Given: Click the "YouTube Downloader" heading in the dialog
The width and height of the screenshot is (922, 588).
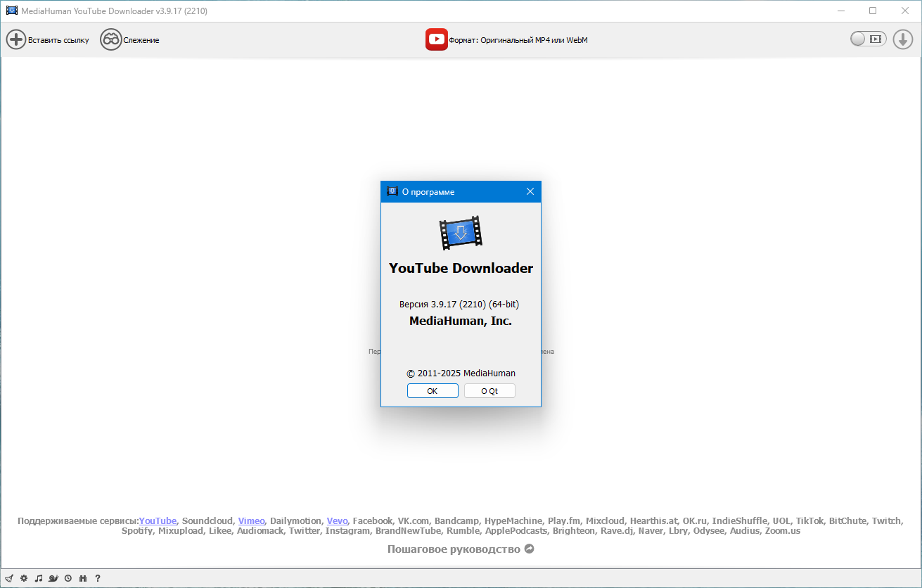Looking at the screenshot, I should [461, 268].
